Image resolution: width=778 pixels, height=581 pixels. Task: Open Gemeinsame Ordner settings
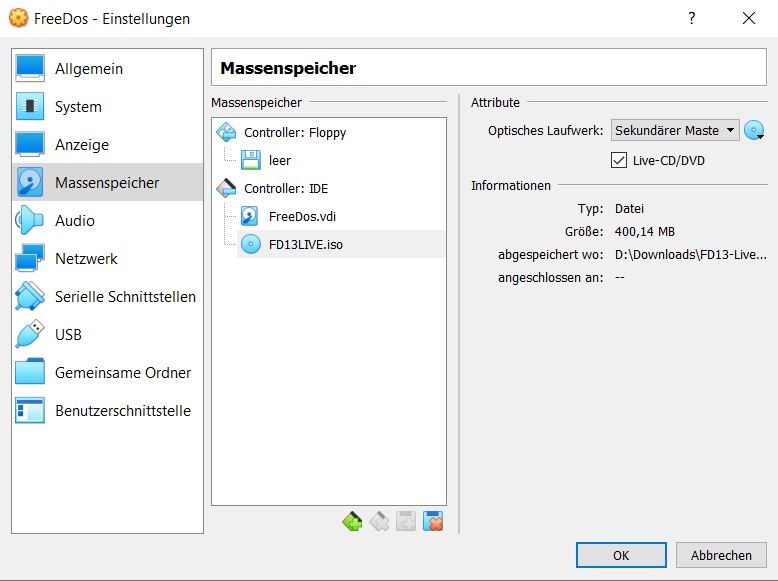pyautogui.click(x=107, y=372)
